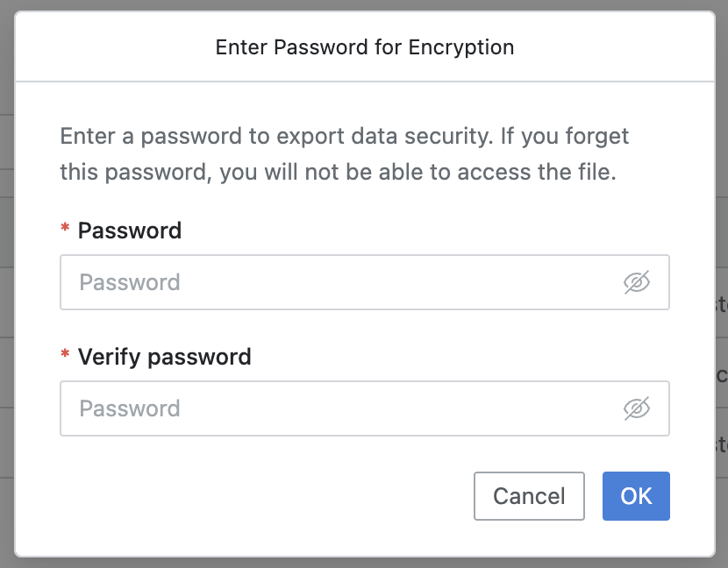Toggle visibility of the first Password entry
The width and height of the screenshot is (728, 568).
pyautogui.click(x=637, y=282)
